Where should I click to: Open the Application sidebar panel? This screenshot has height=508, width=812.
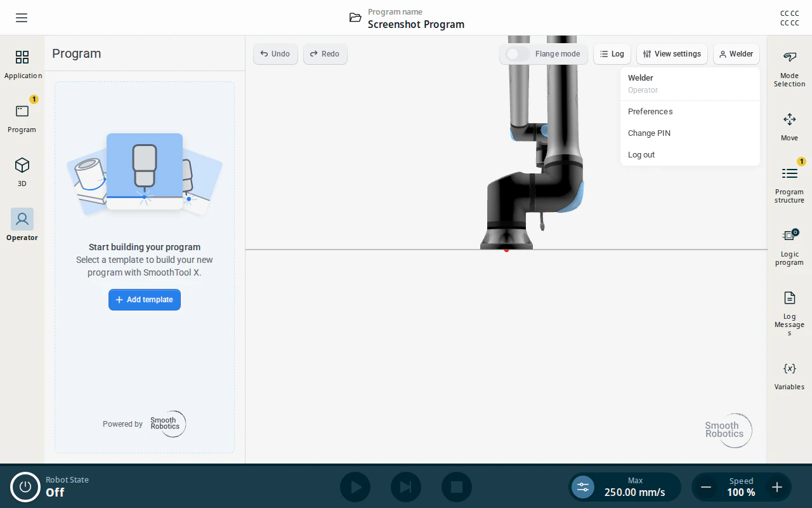coord(22,65)
